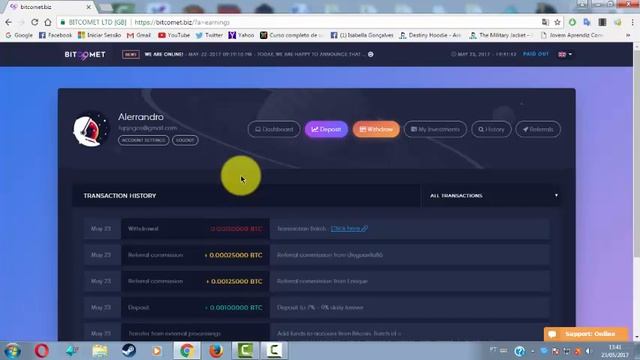
Task: Open the Referrals tab
Action: [x=538, y=129]
